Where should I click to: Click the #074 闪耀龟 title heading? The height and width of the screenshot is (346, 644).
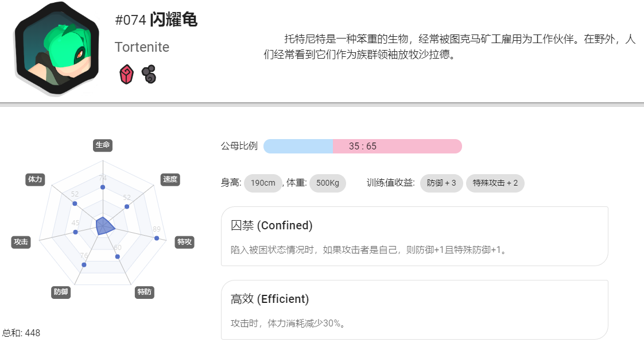pyautogui.click(x=156, y=20)
